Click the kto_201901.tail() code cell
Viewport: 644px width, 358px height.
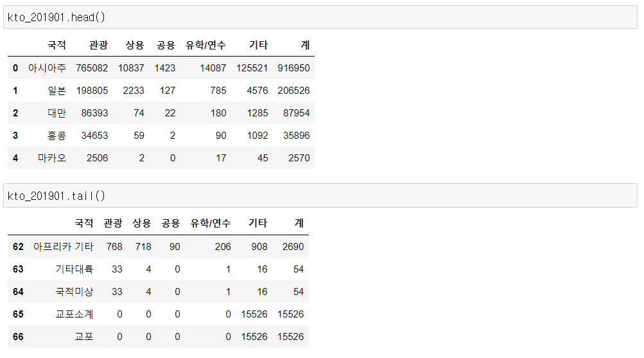click(320, 195)
